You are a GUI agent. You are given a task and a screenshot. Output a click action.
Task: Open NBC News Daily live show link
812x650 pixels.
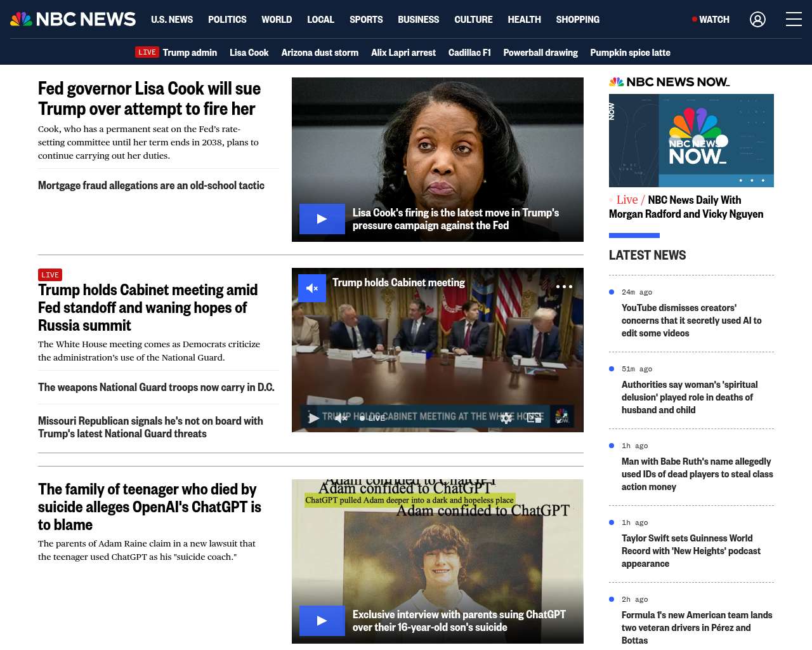(x=686, y=207)
